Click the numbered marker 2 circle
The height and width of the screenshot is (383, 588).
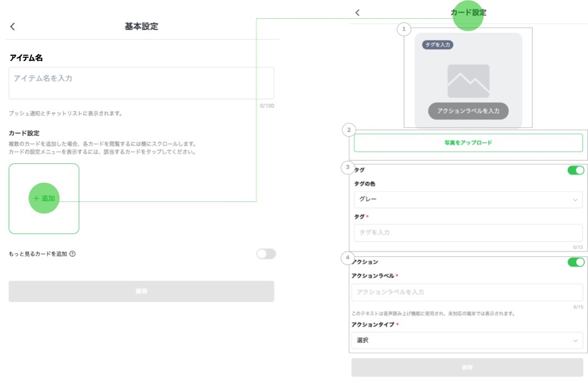pyautogui.click(x=349, y=130)
